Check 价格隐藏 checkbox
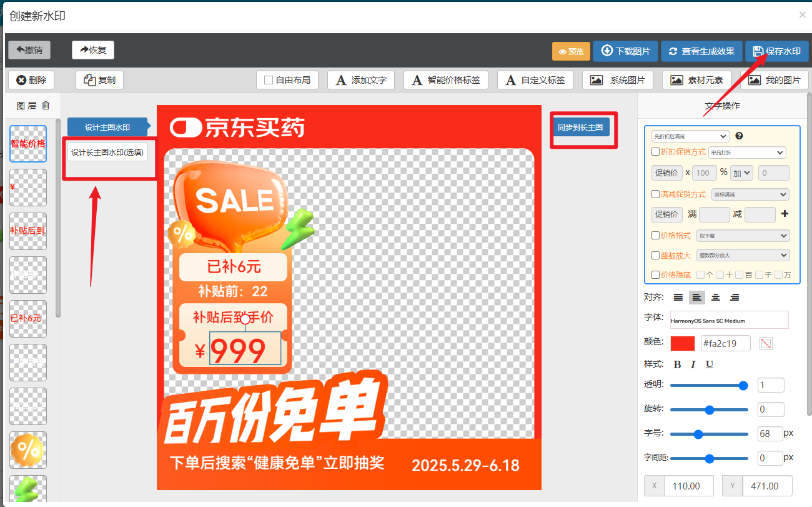 [x=656, y=274]
